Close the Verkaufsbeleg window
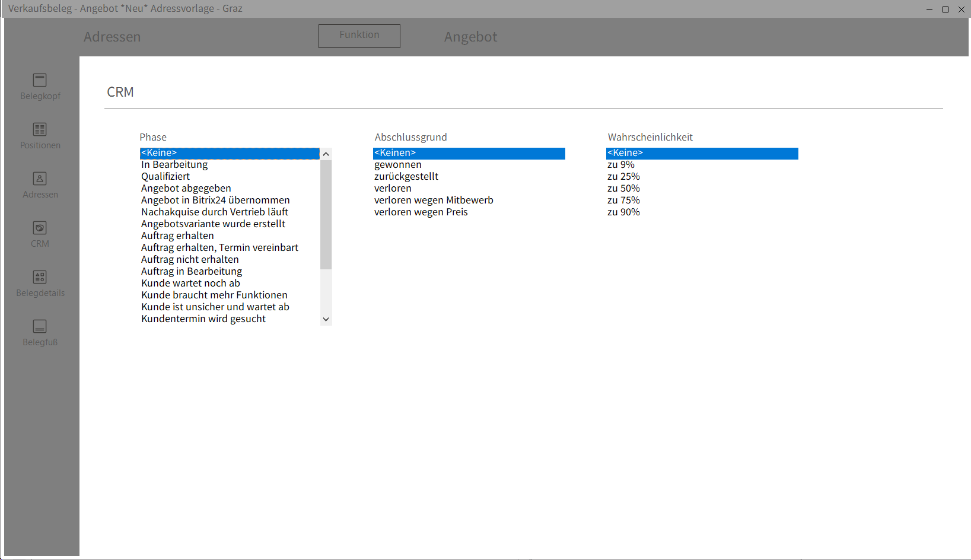This screenshot has width=971, height=560. 962,9
